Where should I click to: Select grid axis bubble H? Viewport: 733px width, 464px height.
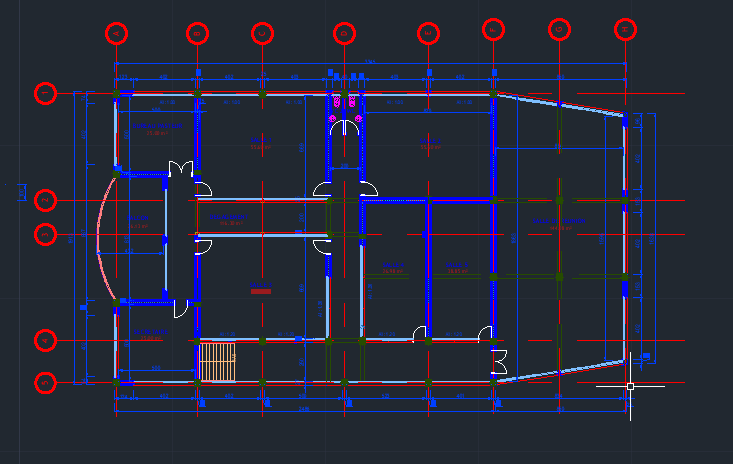click(x=625, y=29)
